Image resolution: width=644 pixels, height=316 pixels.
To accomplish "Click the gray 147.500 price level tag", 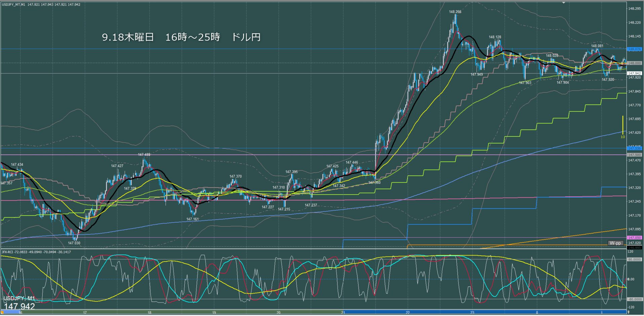I will click(634, 155).
